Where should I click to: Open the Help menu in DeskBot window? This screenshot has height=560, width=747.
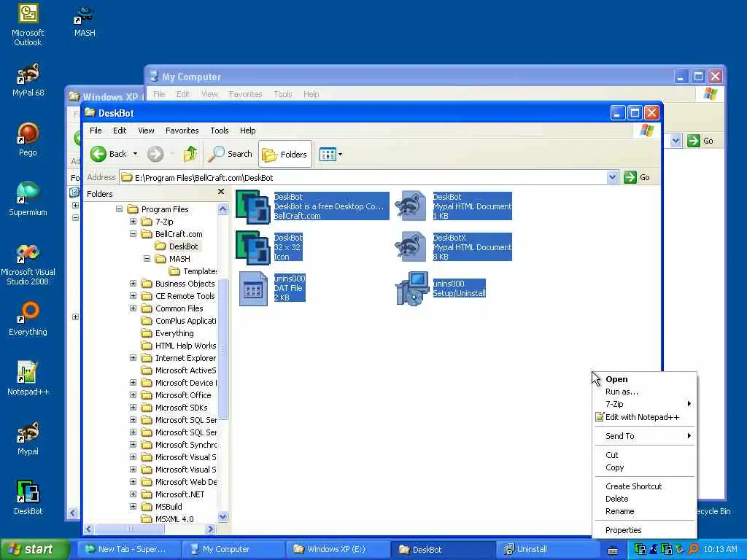click(x=248, y=131)
